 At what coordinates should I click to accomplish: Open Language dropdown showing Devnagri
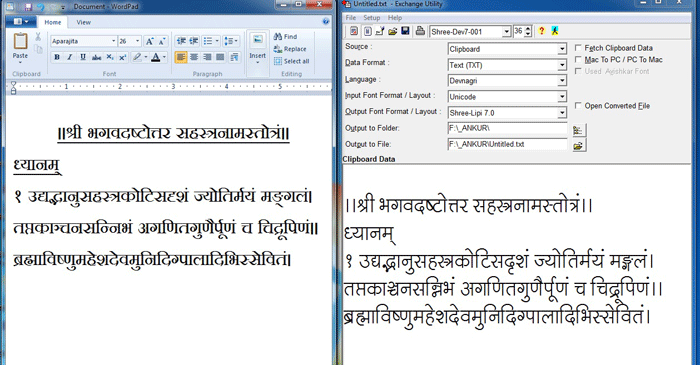[562, 81]
